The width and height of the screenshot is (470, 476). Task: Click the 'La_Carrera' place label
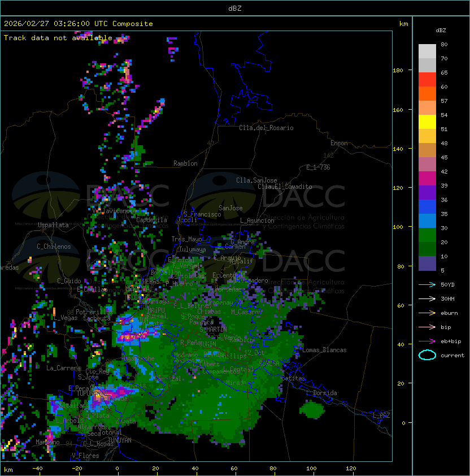(x=63, y=368)
